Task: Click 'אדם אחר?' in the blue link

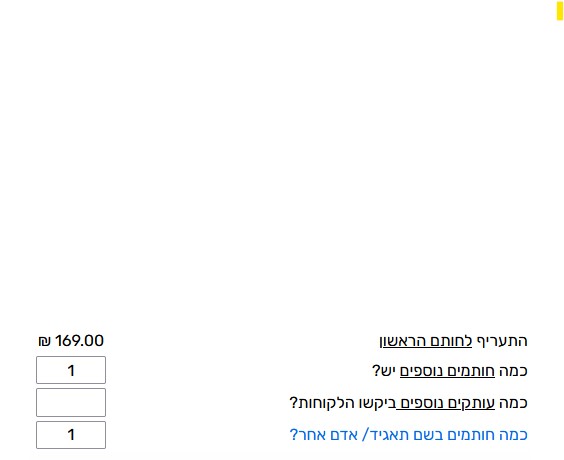Action: [323, 435]
